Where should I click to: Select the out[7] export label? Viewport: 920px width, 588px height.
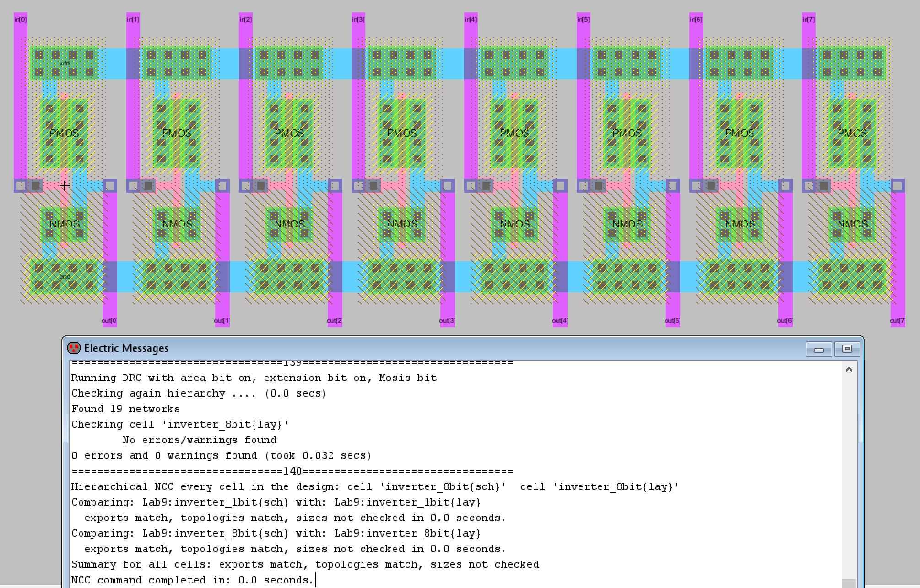click(x=897, y=320)
